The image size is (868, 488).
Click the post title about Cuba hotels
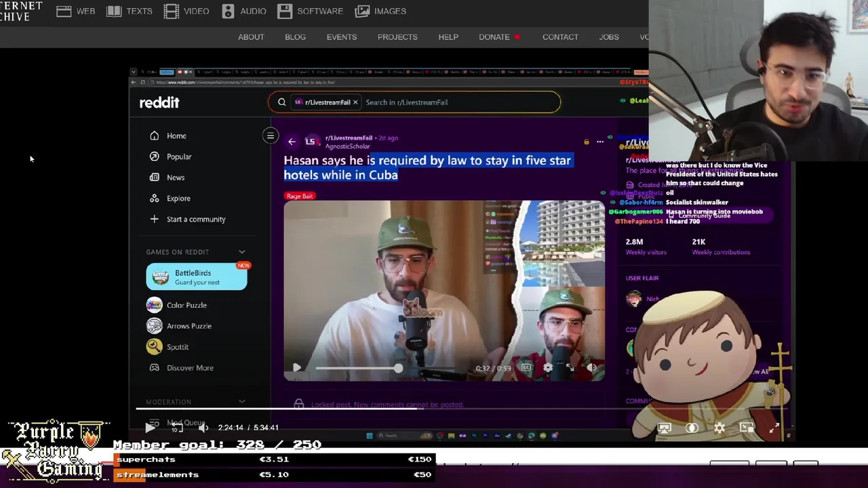pos(427,167)
